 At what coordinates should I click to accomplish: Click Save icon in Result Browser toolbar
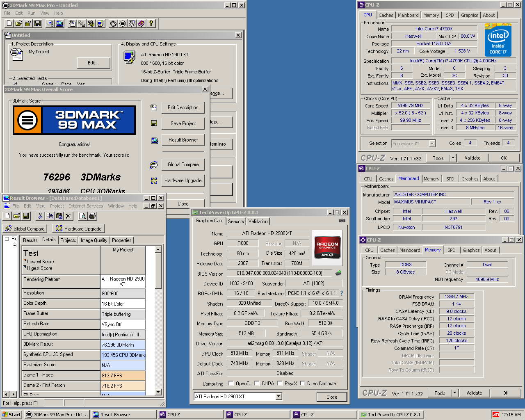(25, 216)
